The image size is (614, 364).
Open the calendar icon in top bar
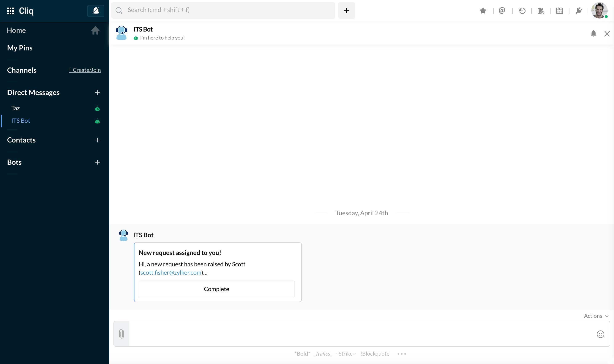pos(559,11)
